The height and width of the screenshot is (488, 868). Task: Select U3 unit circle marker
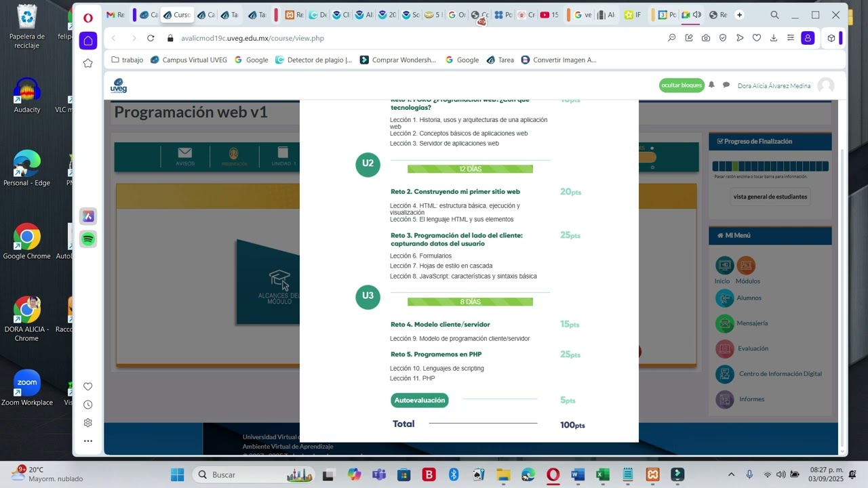(368, 297)
